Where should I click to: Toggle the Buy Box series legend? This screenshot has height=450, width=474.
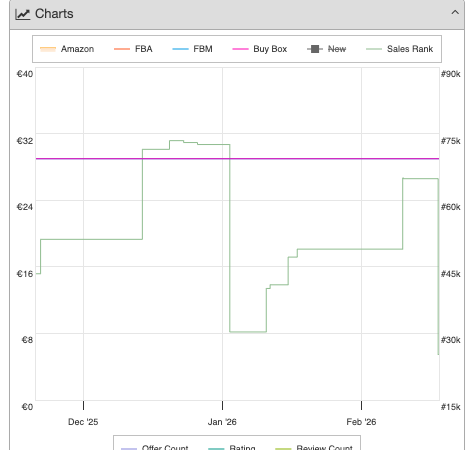260,49
